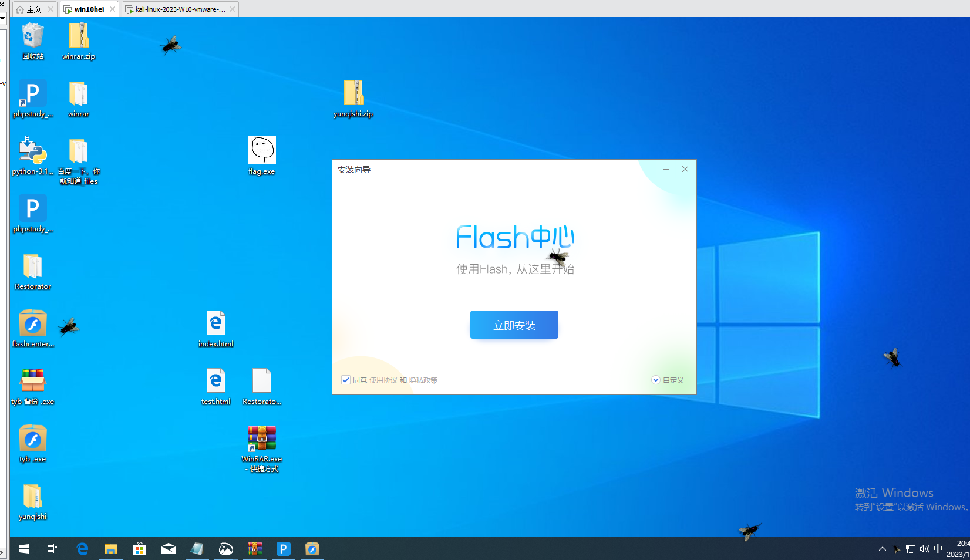The image size is (970, 560).
Task: Switch to phpstudy in taskbar
Action: [x=284, y=549]
